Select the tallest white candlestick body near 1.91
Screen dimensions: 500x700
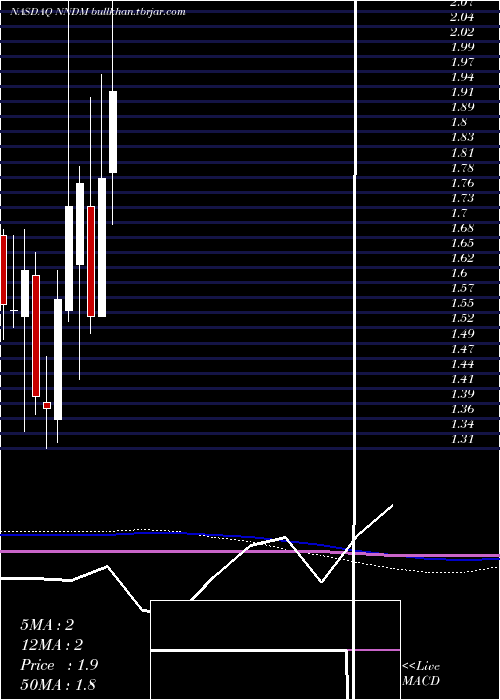click(x=113, y=132)
